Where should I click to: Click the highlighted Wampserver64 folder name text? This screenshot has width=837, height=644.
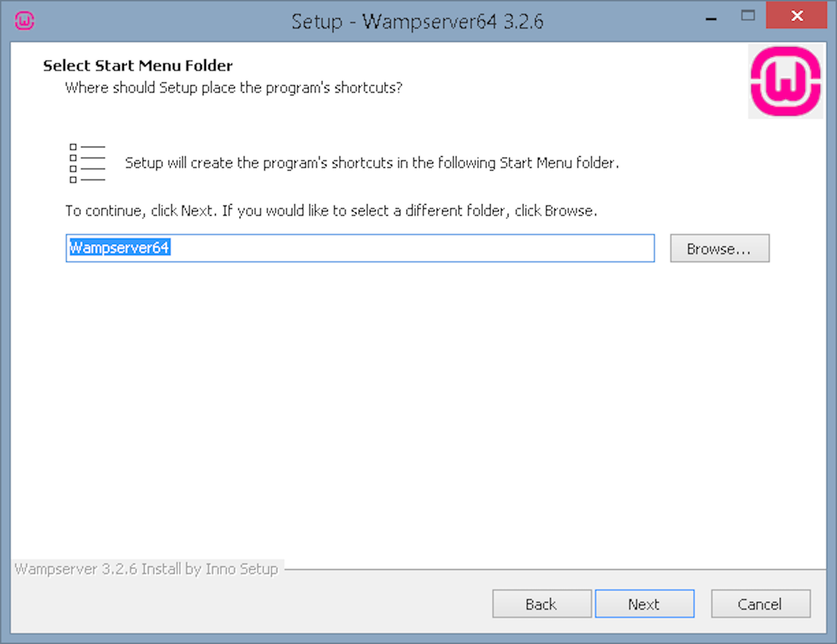119,248
